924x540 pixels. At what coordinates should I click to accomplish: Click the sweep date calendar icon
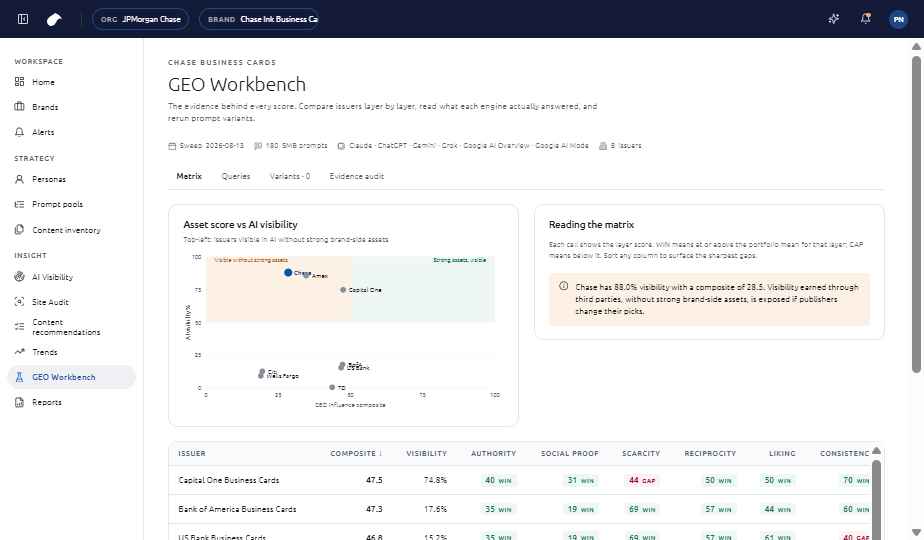172,146
